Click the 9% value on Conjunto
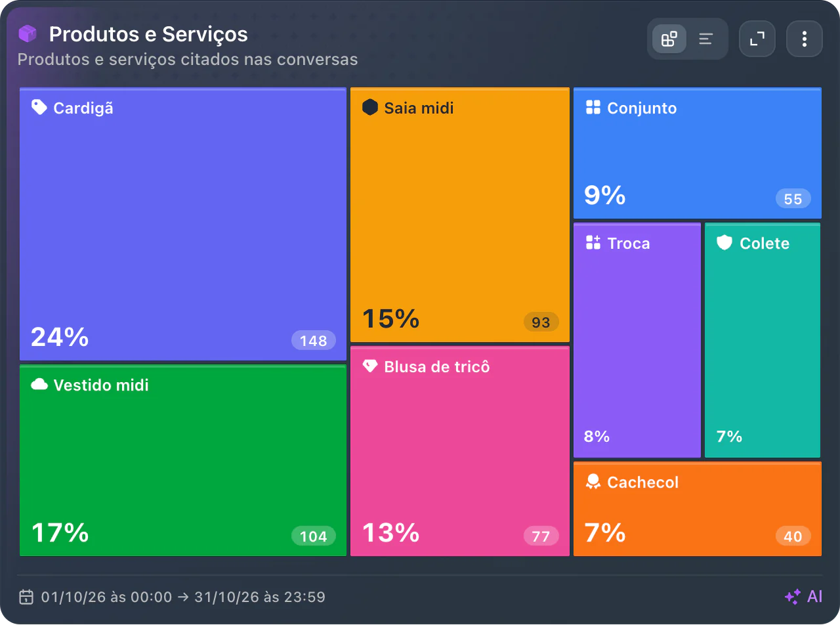840x625 pixels. [x=605, y=195]
